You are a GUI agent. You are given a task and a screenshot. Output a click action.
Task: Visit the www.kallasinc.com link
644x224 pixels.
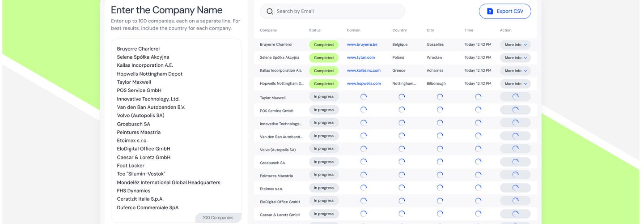(x=363, y=71)
